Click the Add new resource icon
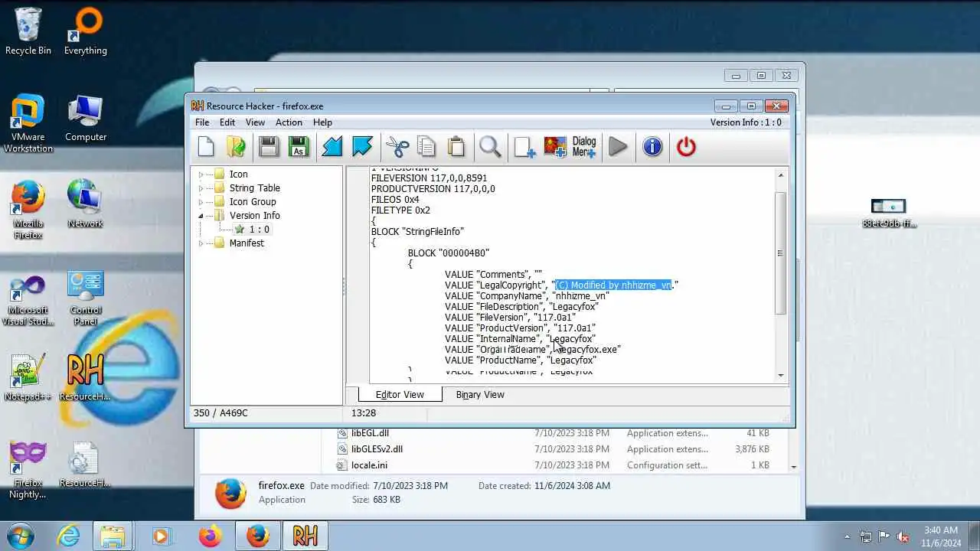This screenshot has height=551, width=980. tap(525, 147)
